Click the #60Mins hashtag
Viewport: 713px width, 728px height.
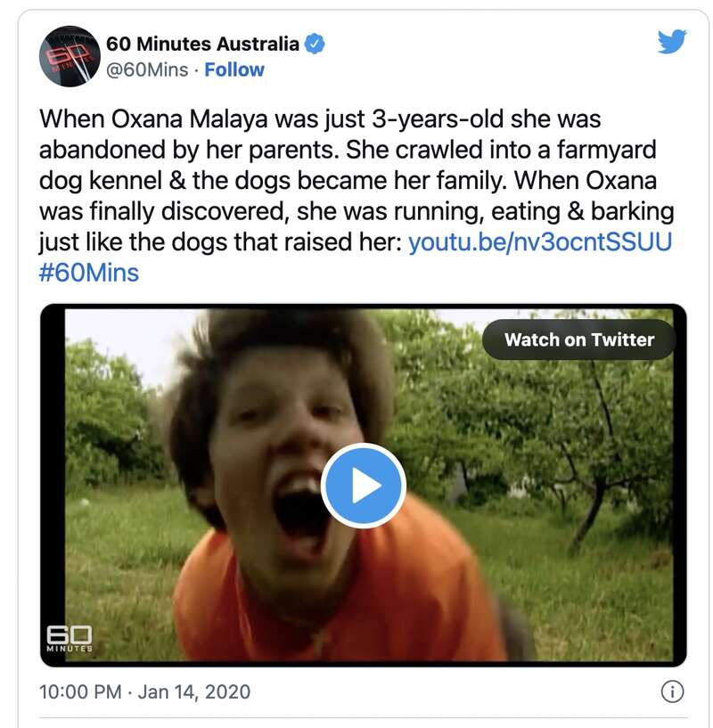[x=89, y=272]
